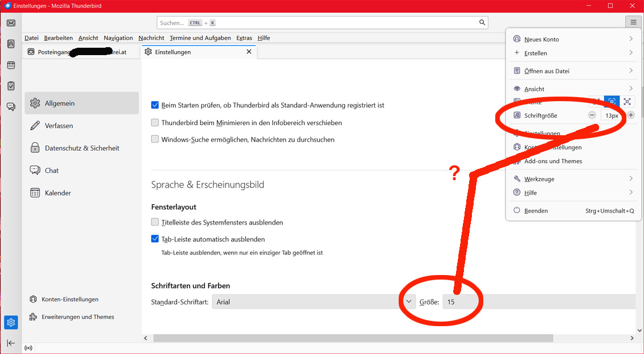The height and width of the screenshot is (354, 644).
Task: Enable 'Thunderbird beim Minimieren in den Infobereich' checkbox
Action: [x=155, y=123]
